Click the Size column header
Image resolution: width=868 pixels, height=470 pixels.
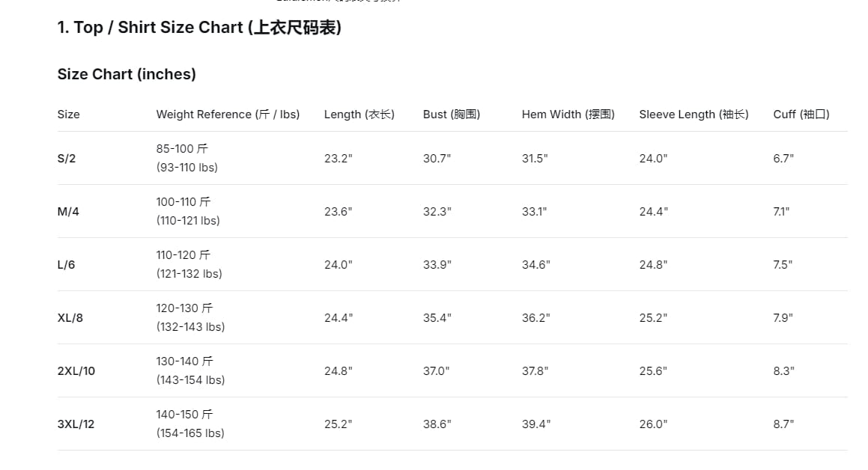69,115
